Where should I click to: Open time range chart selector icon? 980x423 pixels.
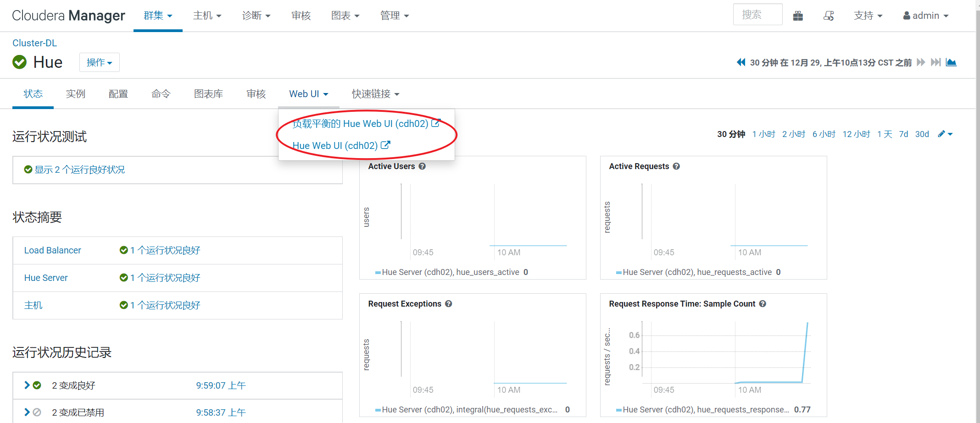(951, 62)
